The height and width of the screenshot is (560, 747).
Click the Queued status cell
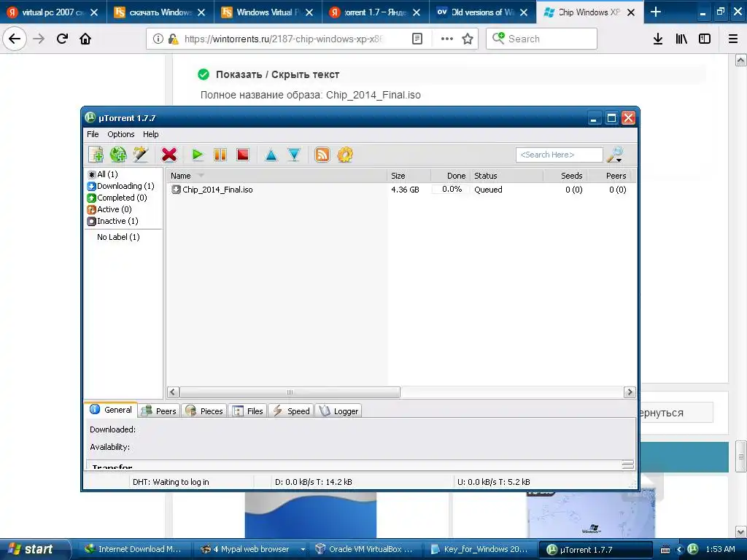488,190
